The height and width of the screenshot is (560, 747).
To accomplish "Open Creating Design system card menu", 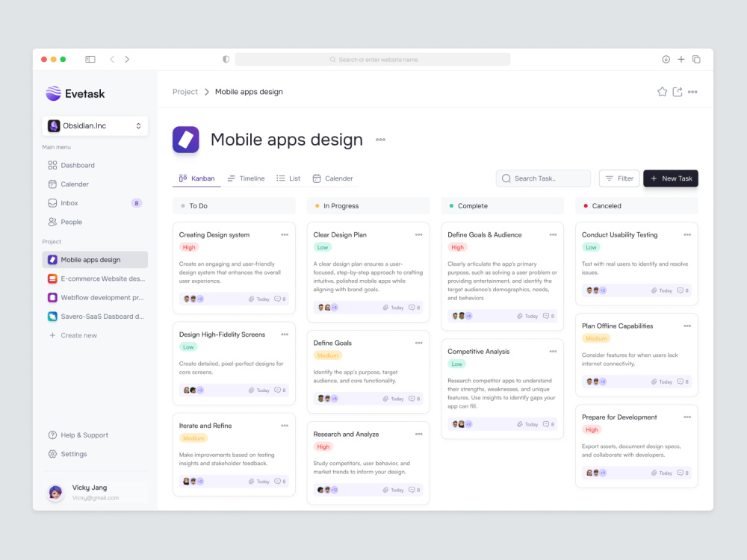I will (x=285, y=234).
